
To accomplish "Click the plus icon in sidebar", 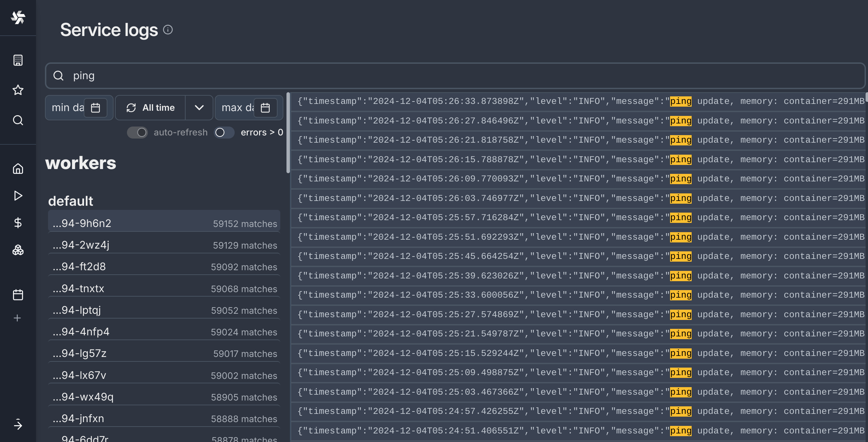I will pyautogui.click(x=17, y=318).
